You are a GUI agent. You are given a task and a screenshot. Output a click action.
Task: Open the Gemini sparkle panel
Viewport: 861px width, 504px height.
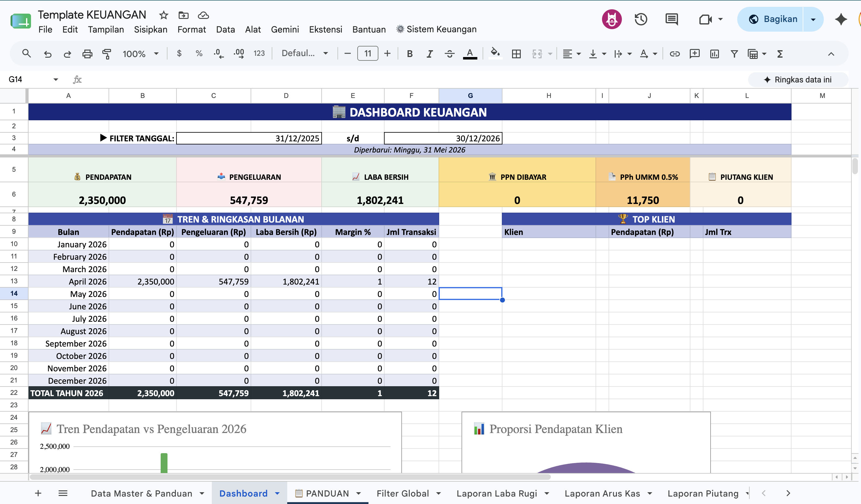click(x=841, y=19)
